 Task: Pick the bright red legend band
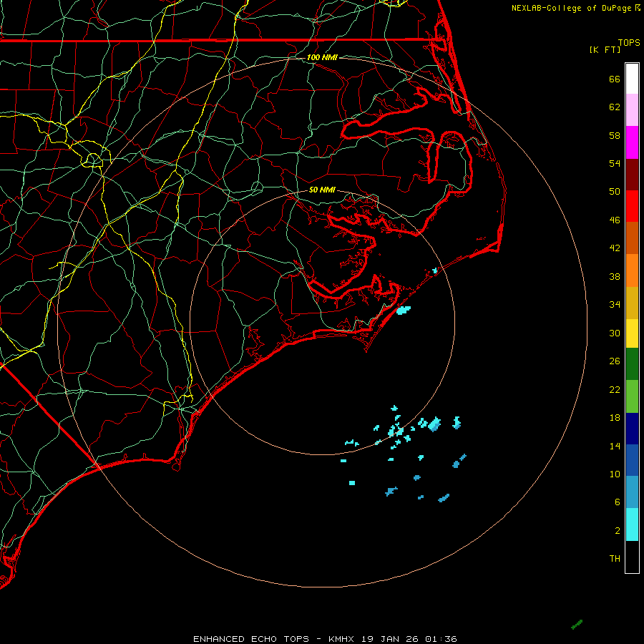(632, 206)
